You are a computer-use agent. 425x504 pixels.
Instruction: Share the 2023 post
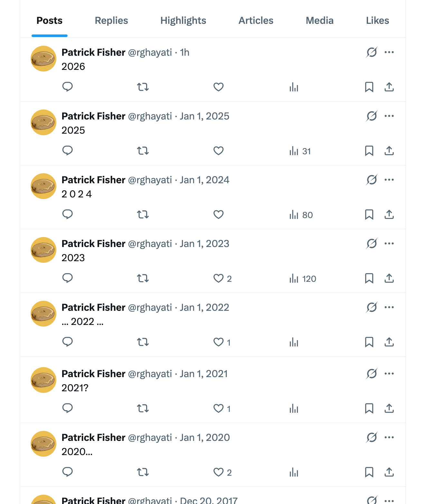tap(389, 278)
